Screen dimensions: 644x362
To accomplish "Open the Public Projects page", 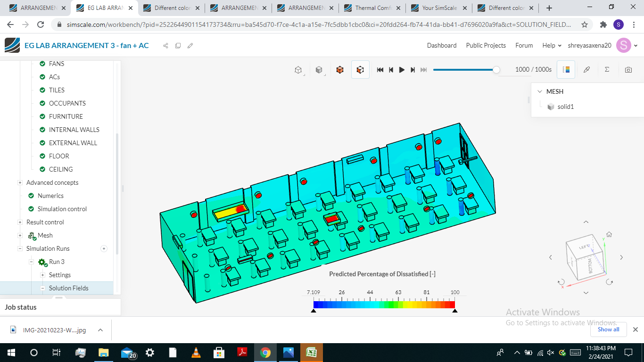I will click(486, 46).
